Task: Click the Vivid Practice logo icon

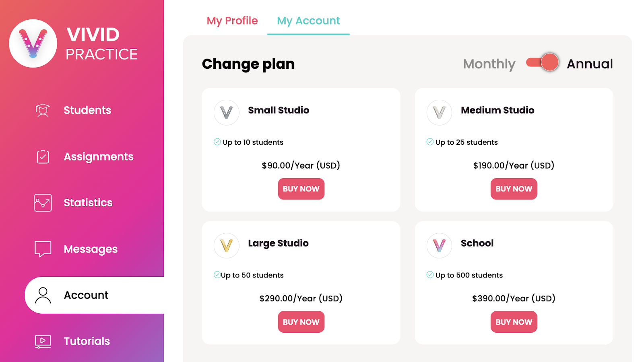Action: [x=33, y=43]
